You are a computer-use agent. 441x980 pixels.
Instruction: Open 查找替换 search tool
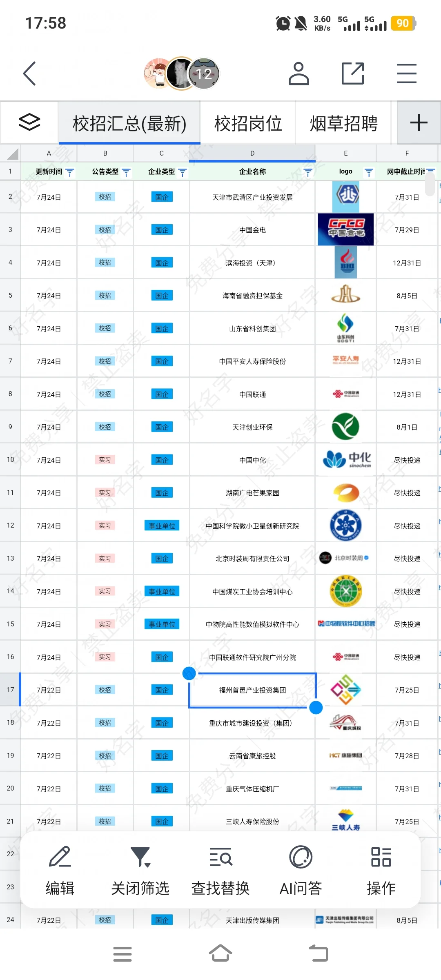click(220, 870)
